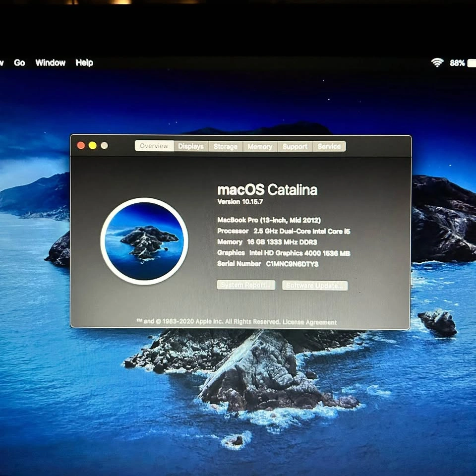Close the About This Mac window
The image size is (476, 476).
click(x=81, y=145)
